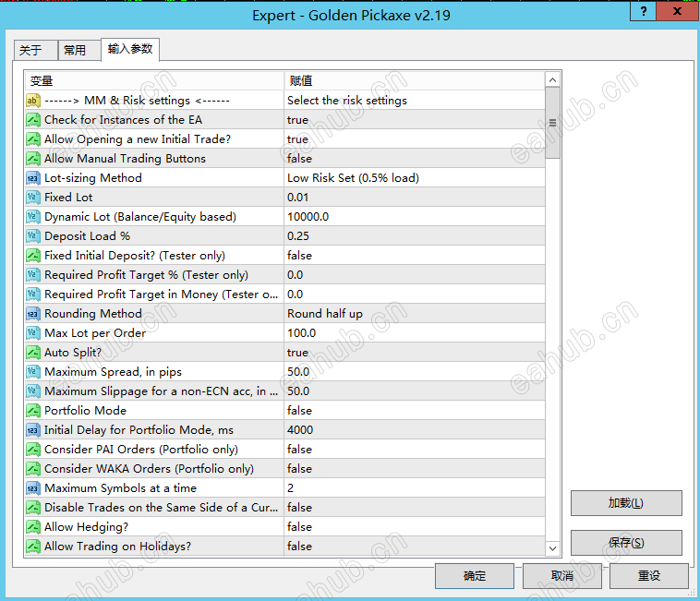
Task: Click the icon beside Initial Delay for Portfolio Mode
Action: [x=33, y=430]
